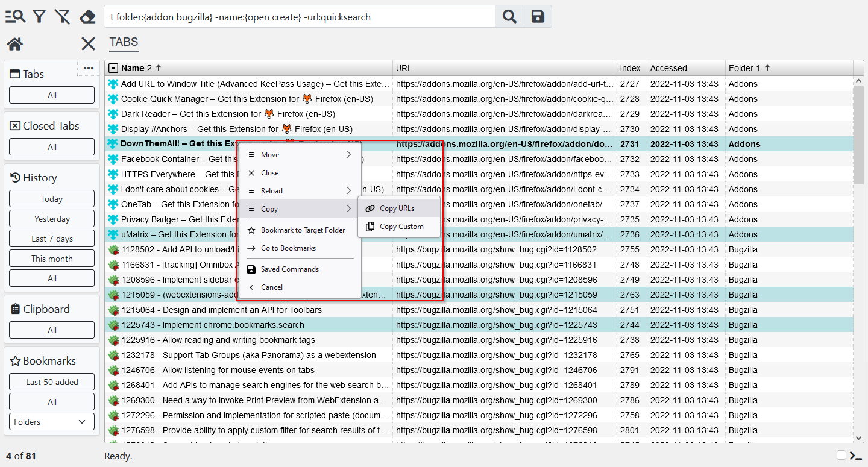Choose Copy URLs from submenu
This screenshot has width=868, height=467.
pos(399,208)
